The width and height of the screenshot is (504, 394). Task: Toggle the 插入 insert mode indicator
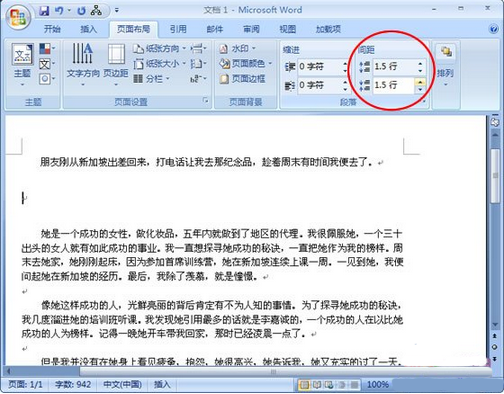162,385
